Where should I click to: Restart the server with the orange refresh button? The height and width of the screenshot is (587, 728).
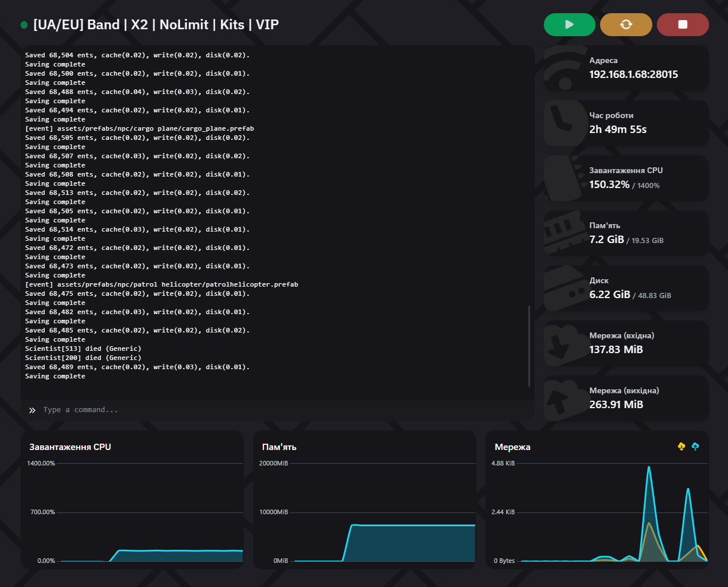(x=626, y=25)
